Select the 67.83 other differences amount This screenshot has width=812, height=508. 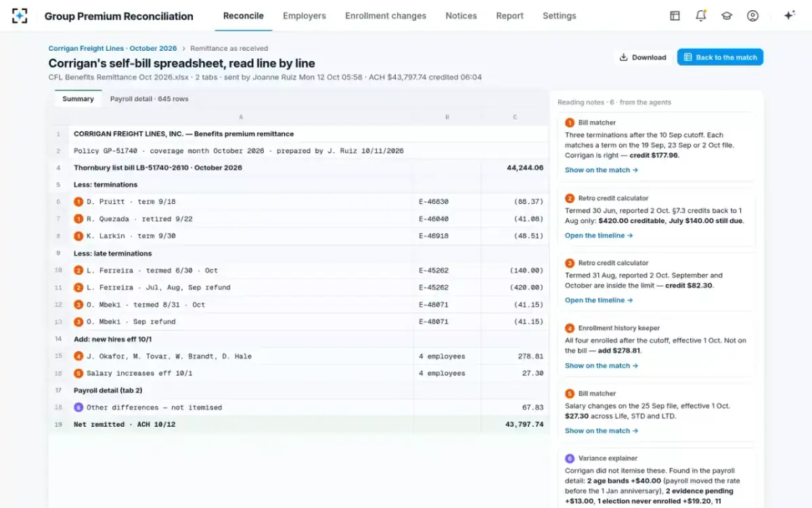(515, 408)
